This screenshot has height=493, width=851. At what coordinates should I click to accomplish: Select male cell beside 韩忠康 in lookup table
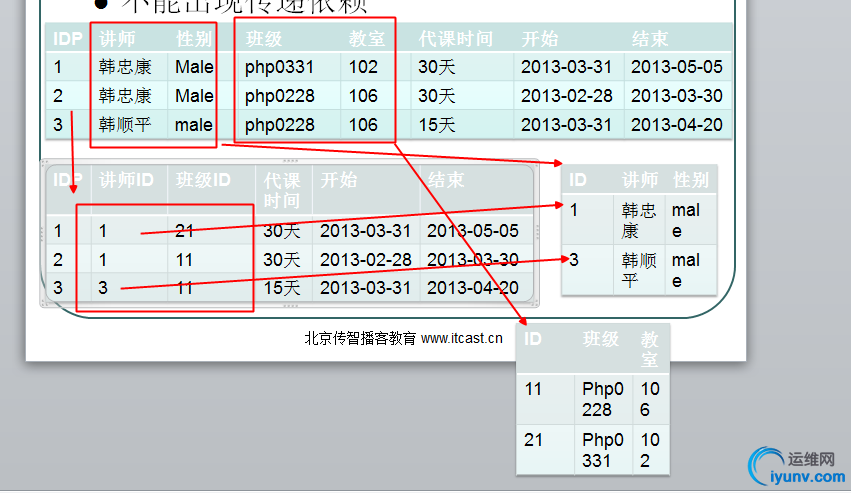(x=685, y=220)
